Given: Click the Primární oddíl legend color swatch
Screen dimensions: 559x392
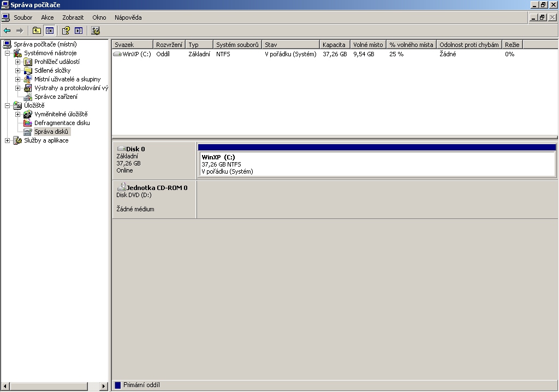Looking at the screenshot, I should pos(118,385).
